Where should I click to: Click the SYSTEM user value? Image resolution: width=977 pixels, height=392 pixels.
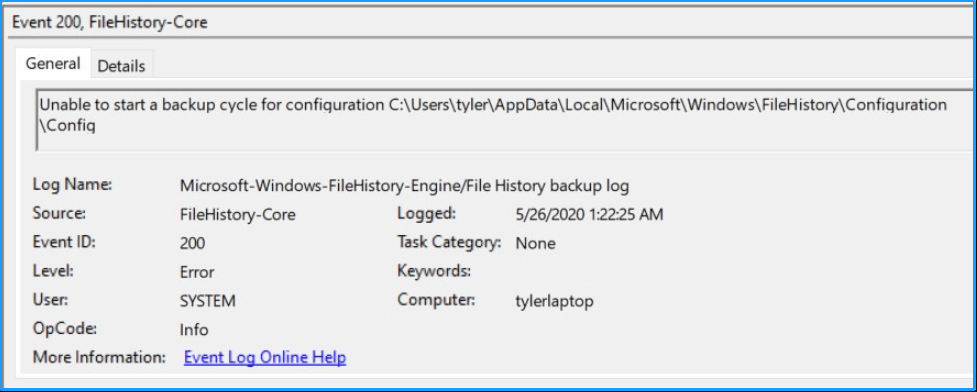click(x=207, y=301)
